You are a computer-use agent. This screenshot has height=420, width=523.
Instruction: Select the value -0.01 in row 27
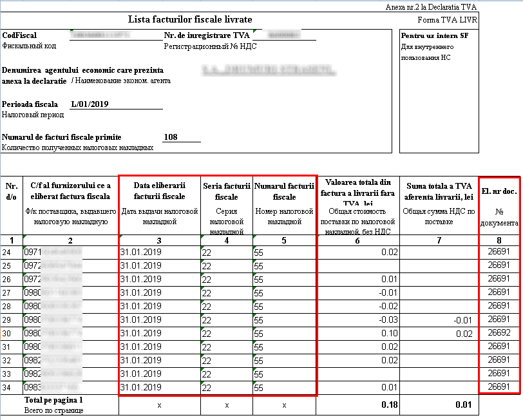(x=388, y=293)
